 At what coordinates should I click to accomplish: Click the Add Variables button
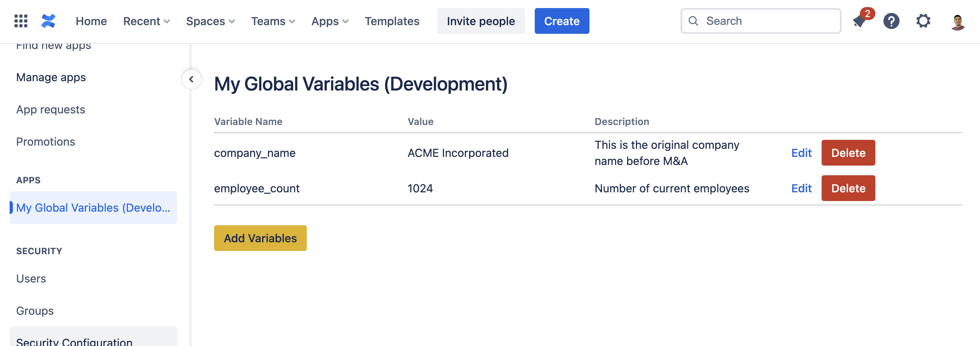260,238
